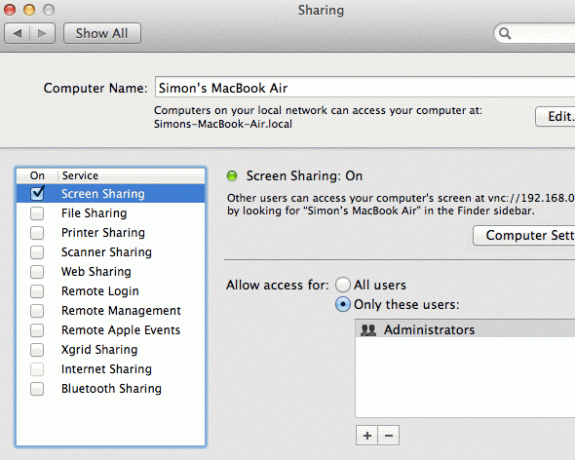Click the green Screen Sharing status indicator
Viewport: 575px width, 460px height.
[232, 176]
